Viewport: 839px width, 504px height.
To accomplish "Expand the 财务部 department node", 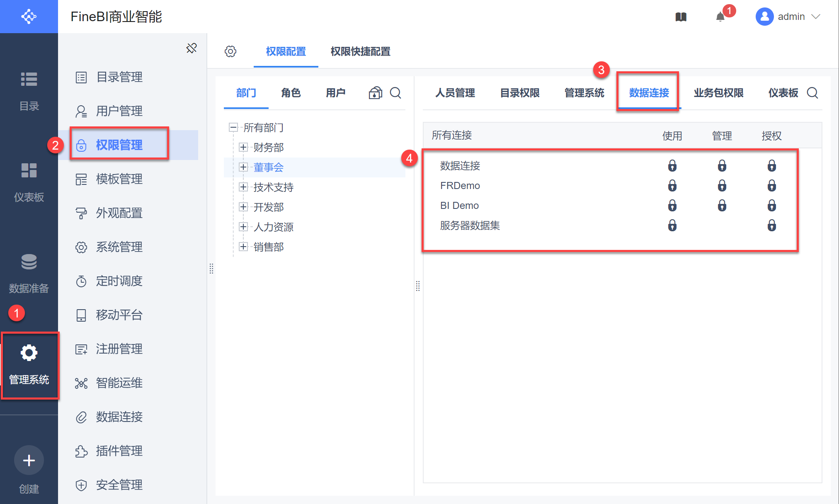I will (x=243, y=147).
